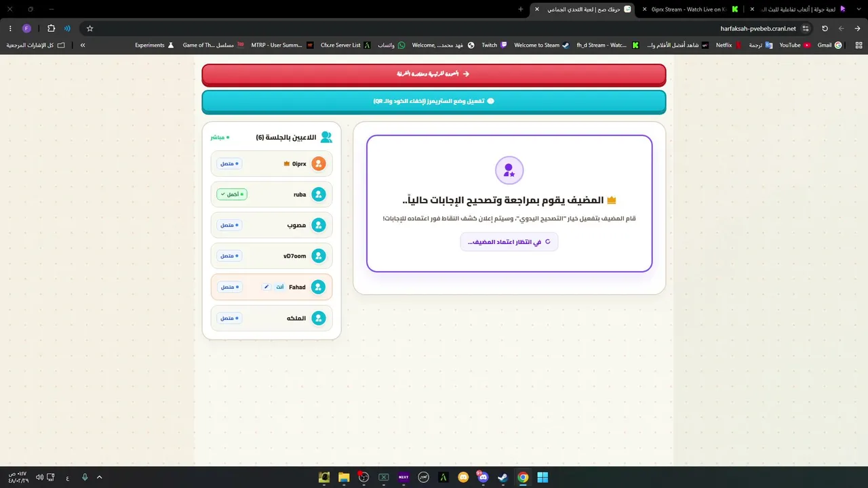Open the 'ترجمة' translate bookmark

(761, 45)
